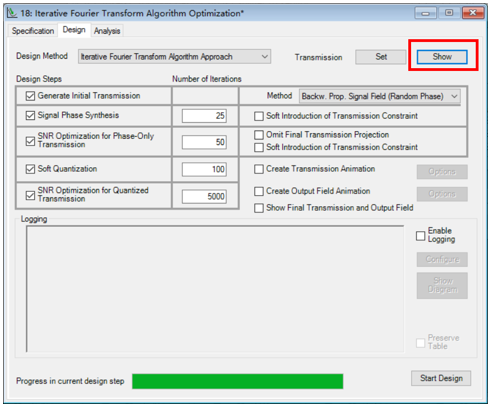
Task: Disable the Soft Quantization step
Action: click(x=30, y=169)
